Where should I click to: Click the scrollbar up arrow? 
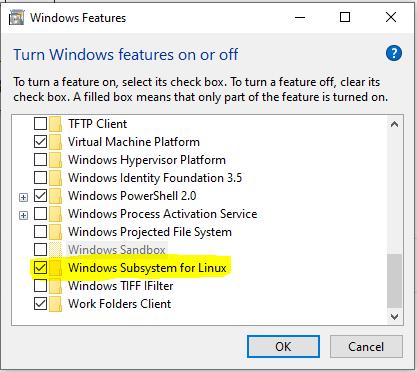(395, 124)
